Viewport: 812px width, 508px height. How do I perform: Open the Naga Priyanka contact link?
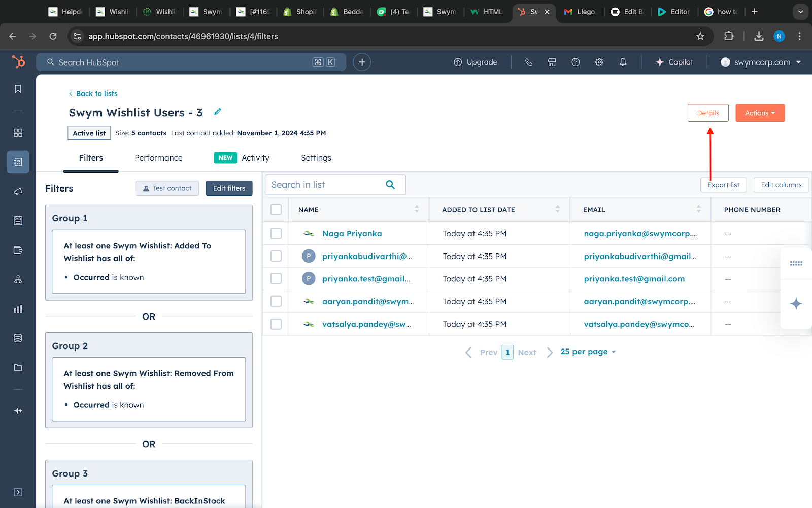pos(352,234)
